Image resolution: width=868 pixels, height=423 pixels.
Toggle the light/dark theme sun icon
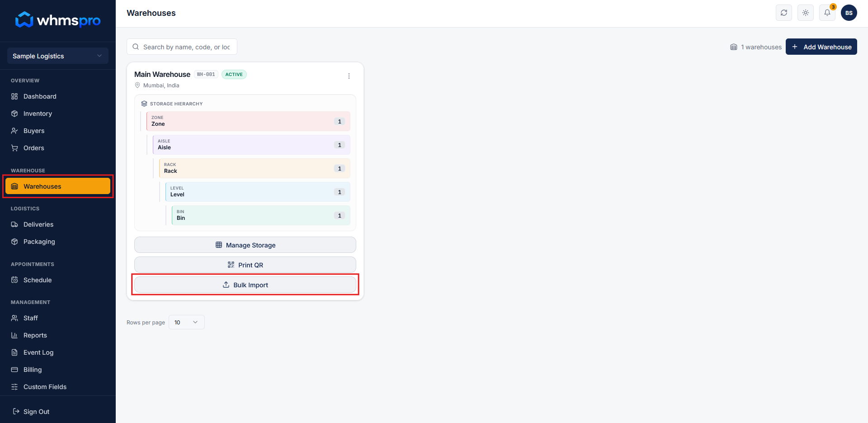coord(806,13)
